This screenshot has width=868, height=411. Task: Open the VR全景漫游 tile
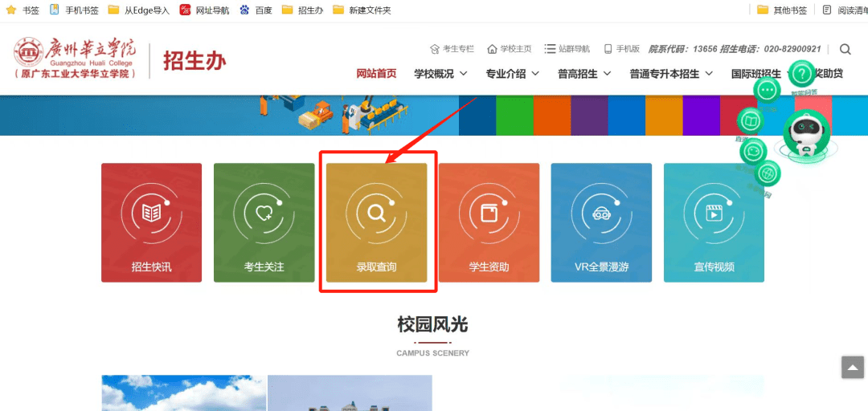(x=601, y=222)
